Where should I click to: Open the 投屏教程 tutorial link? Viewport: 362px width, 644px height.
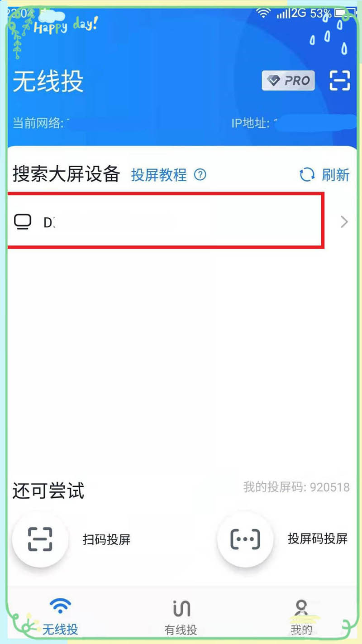click(x=159, y=174)
